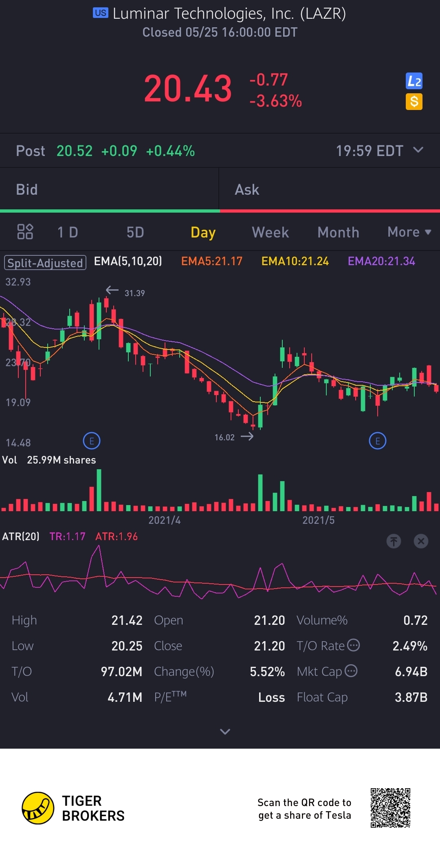This screenshot has width=440, height=868.
Task: Tap the orange dollar sign icon
Action: (414, 101)
